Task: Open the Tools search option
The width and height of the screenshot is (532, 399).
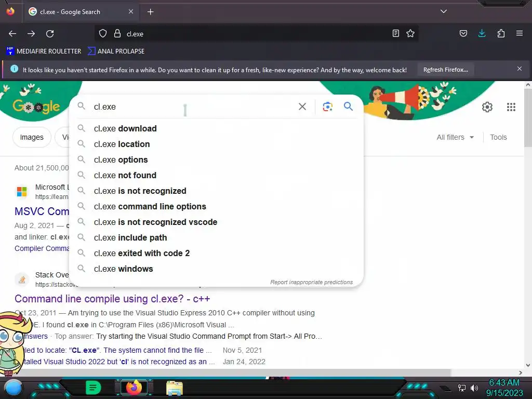Action: coord(498,137)
